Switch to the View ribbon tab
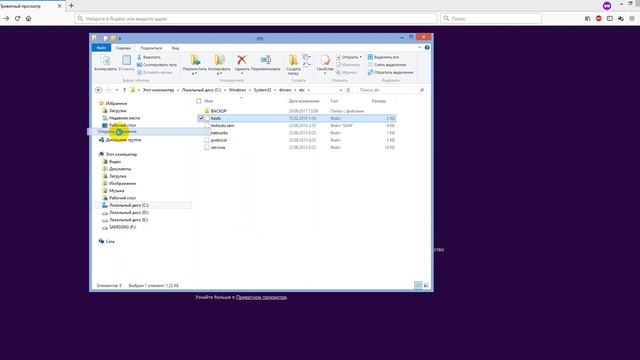The image size is (640, 360). click(x=176, y=48)
